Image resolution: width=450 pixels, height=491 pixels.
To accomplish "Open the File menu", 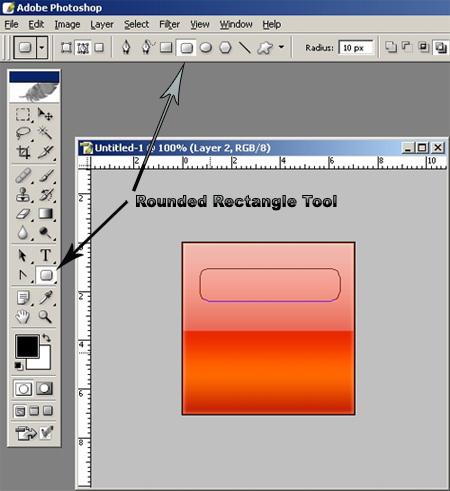I will pyautogui.click(x=11, y=24).
